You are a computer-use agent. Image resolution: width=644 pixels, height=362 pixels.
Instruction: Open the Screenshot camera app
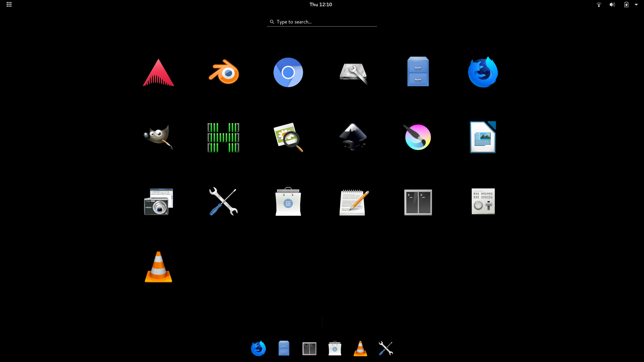point(158,201)
